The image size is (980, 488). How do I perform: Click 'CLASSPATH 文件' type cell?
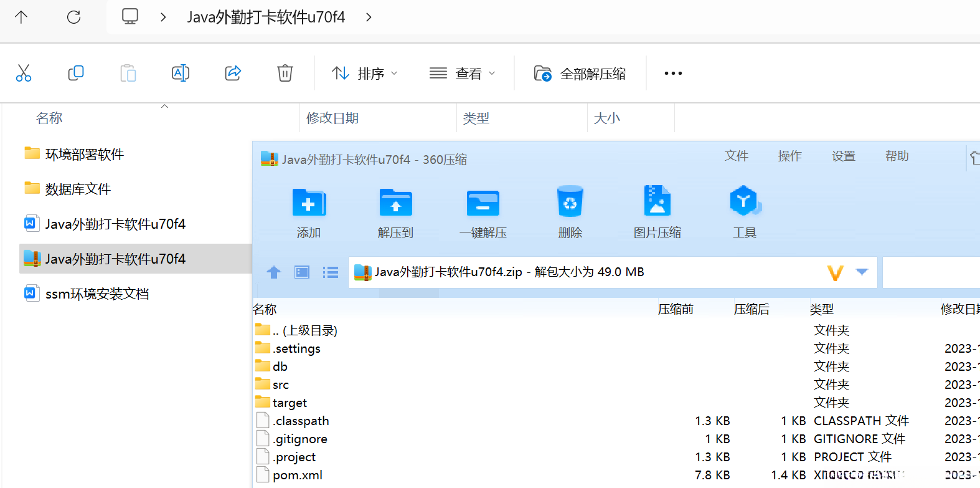[x=862, y=421]
